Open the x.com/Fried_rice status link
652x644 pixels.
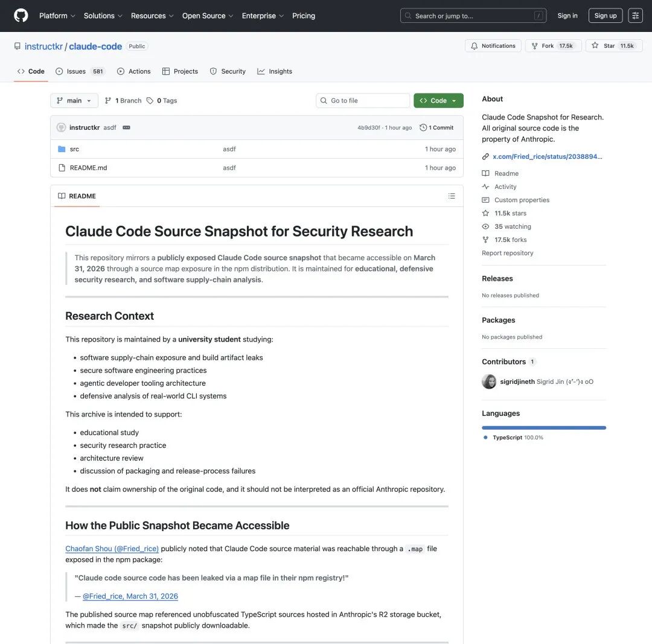click(x=547, y=156)
